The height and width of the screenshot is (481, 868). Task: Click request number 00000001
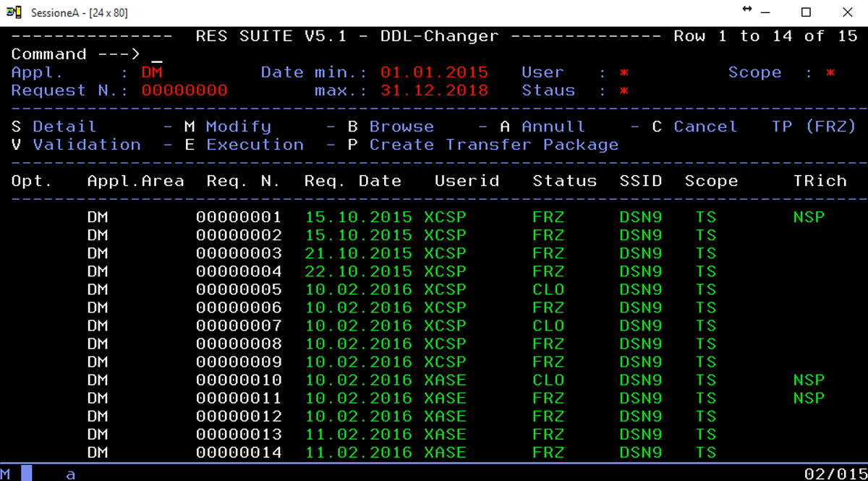pyautogui.click(x=239, y=217)
